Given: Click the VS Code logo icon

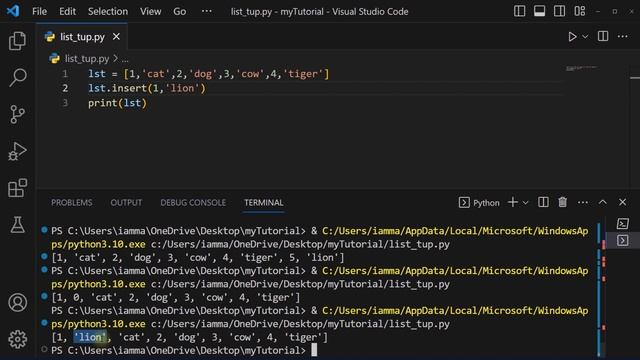Looking at the screenshot, I should pyautogui.click(x=13, y=11).
